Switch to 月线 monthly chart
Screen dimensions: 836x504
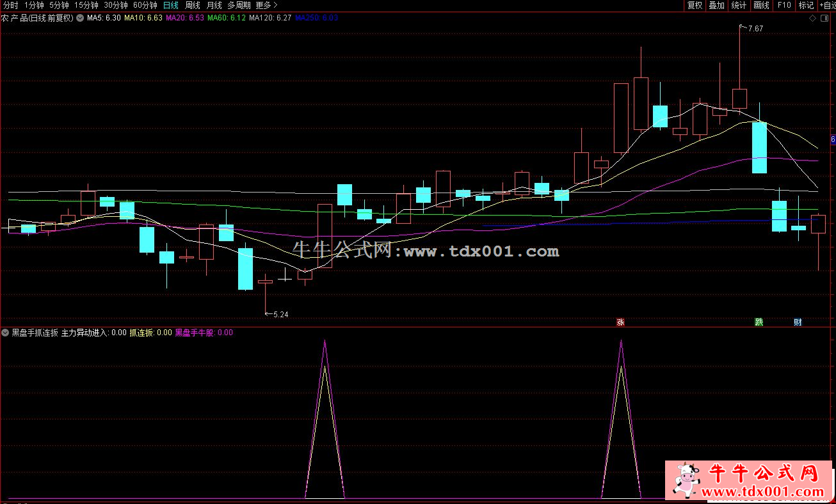point(214,5)
